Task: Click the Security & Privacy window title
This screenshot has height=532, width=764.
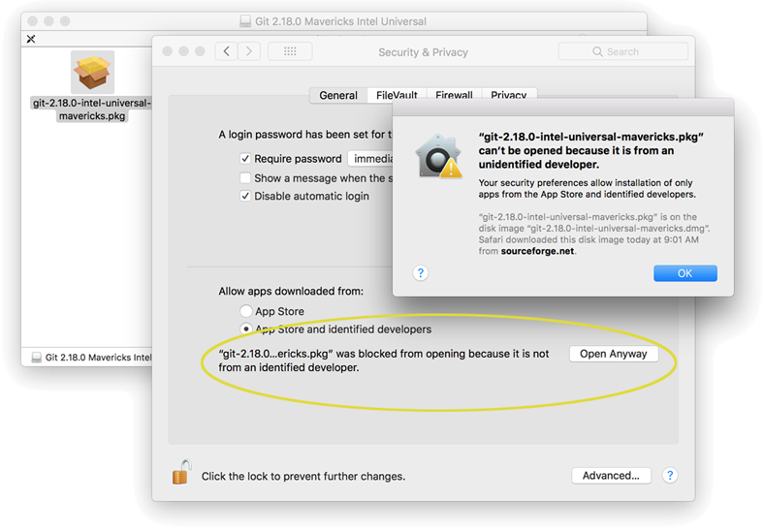Action: 424,52
